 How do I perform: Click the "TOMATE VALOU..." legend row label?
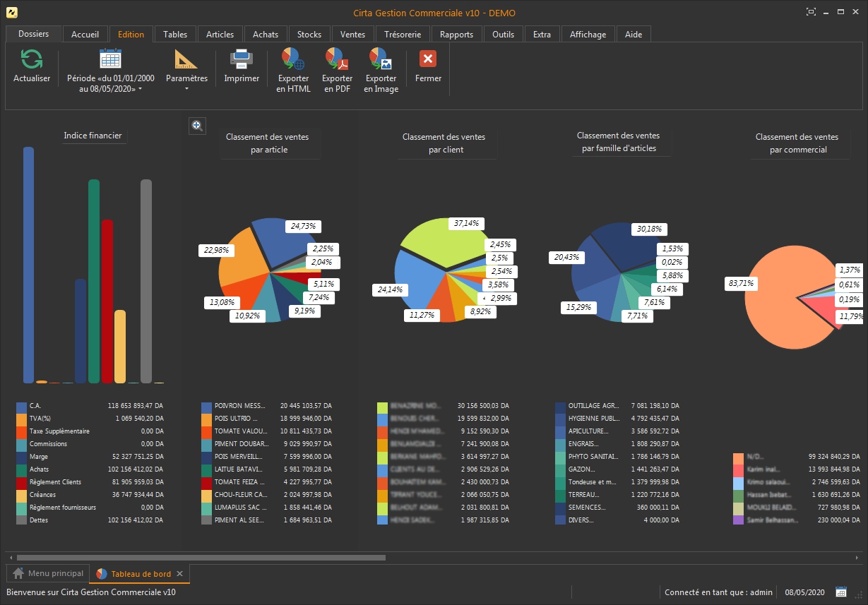tap(242, 431)
